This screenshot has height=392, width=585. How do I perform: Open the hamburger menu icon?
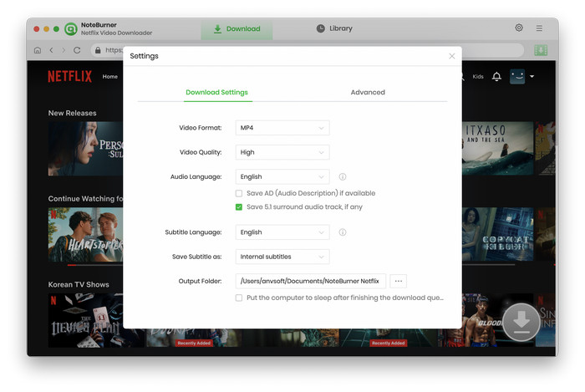539,28
